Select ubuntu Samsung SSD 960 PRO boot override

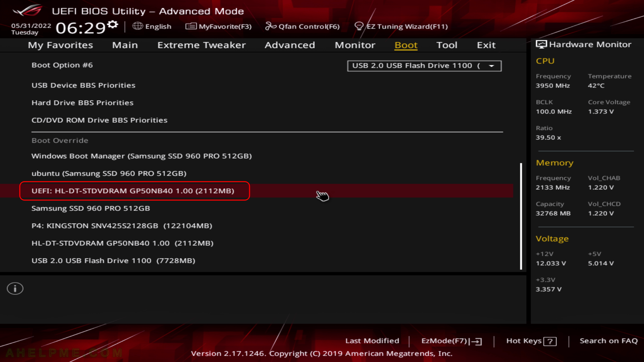click(109, 173)
